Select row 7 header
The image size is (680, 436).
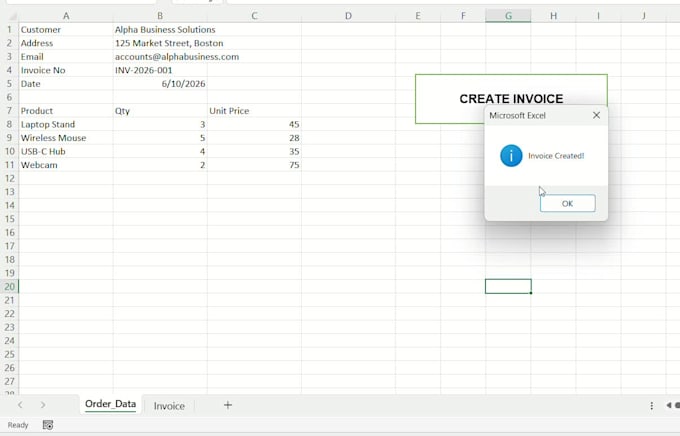tap(9, 111)
